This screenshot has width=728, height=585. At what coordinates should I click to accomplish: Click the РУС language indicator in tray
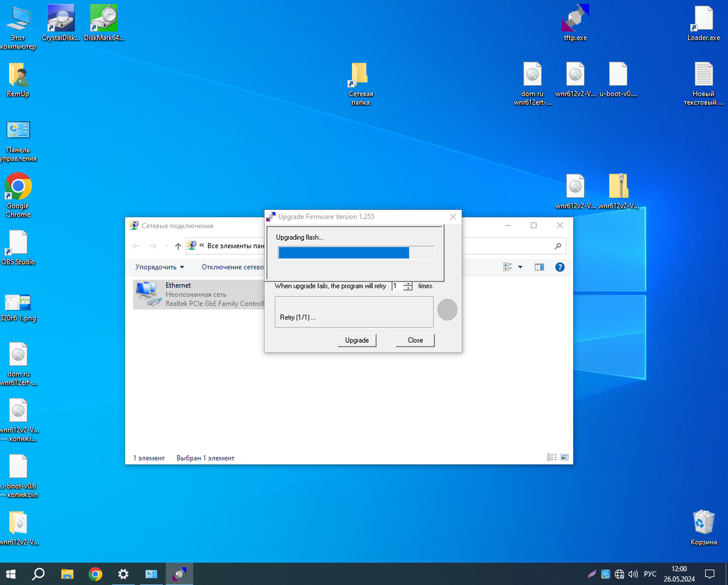[x=650, y=574]
